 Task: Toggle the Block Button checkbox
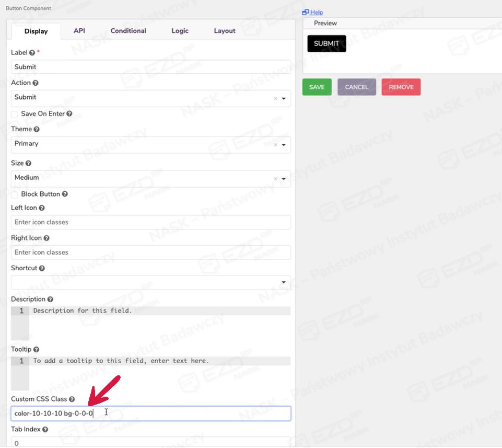[15, 194]
